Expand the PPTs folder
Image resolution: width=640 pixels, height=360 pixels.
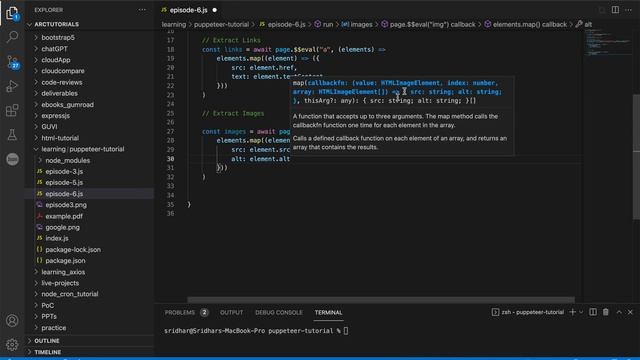pos(49,317)
